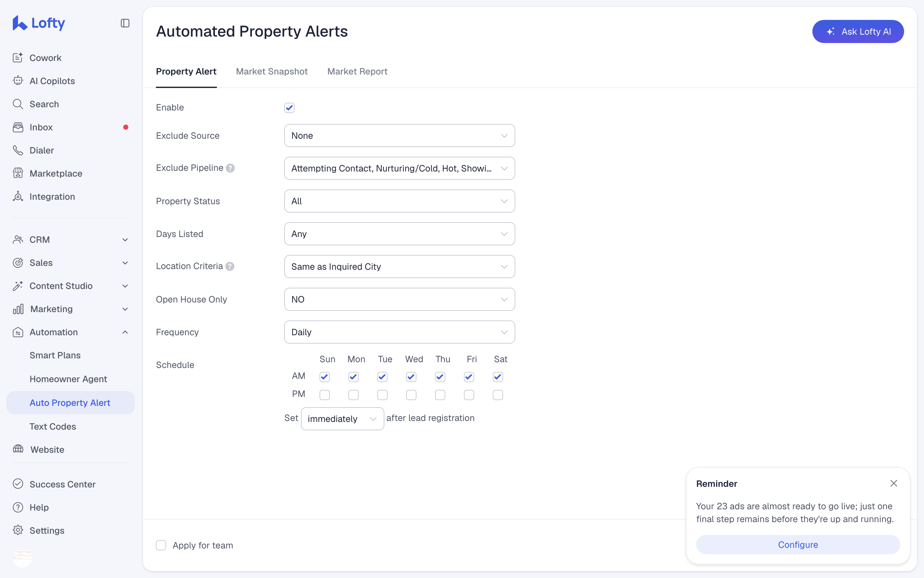924x578 pixels.
Task: Toggle the Enable checkbox
Action: pyautogui.click(x=289, y=108)
